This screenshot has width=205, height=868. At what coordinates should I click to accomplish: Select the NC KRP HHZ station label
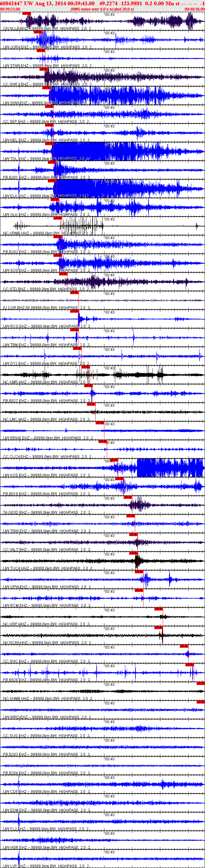[x=47, y=624]
